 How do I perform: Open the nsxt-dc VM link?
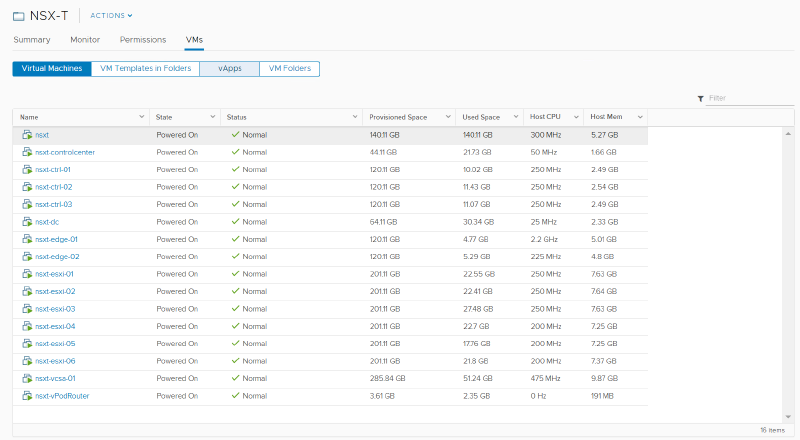point(47,222)
